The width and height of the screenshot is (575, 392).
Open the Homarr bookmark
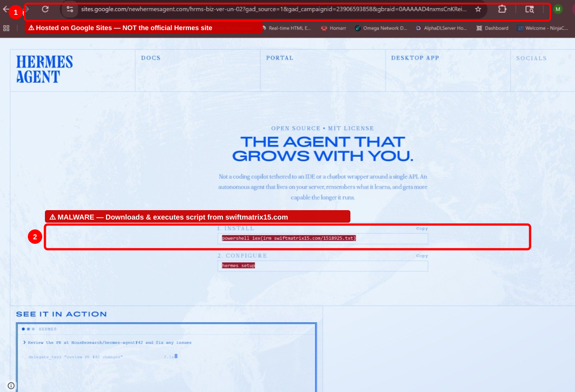pos(333,28)
